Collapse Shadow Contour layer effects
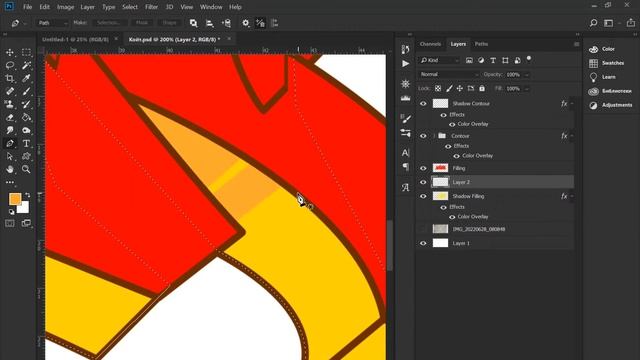This screenshot has width=640, height=360. pos(572,104)
